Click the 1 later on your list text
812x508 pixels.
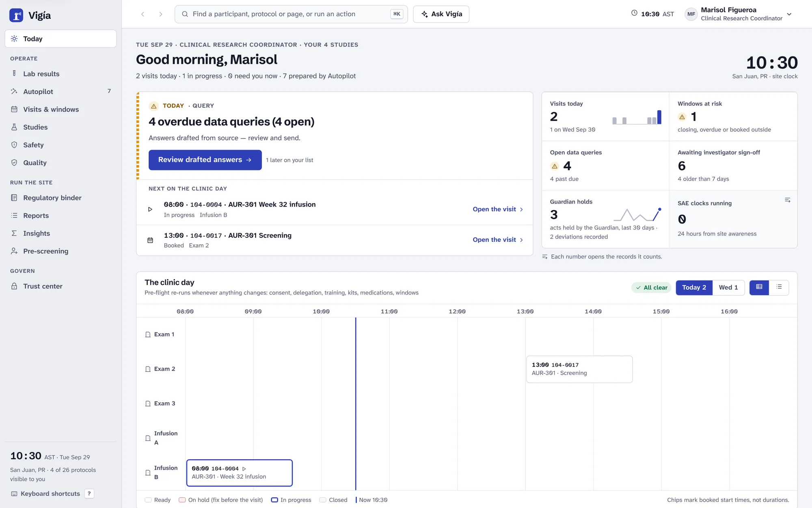[289, 160]
